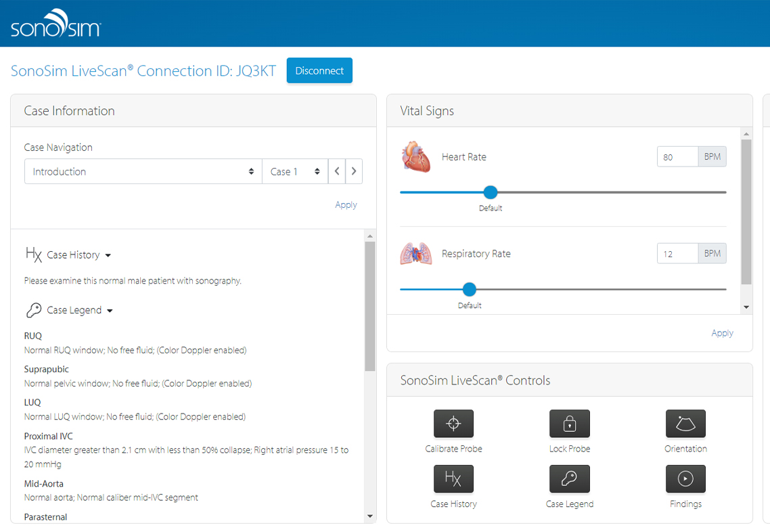The width and height of the screenshot is (770, 532).
Task: Go to the previous case with left chevron
Action: click(337, 171)
